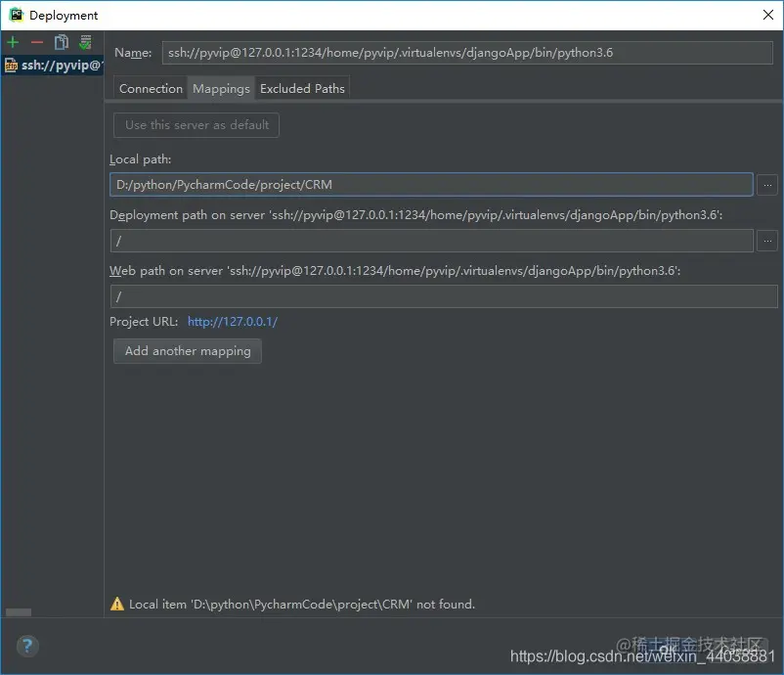Viewport: 784px width, 675px height.
Task: Click the 'Local item not found' warning text
Action: (x=302, y=605)
